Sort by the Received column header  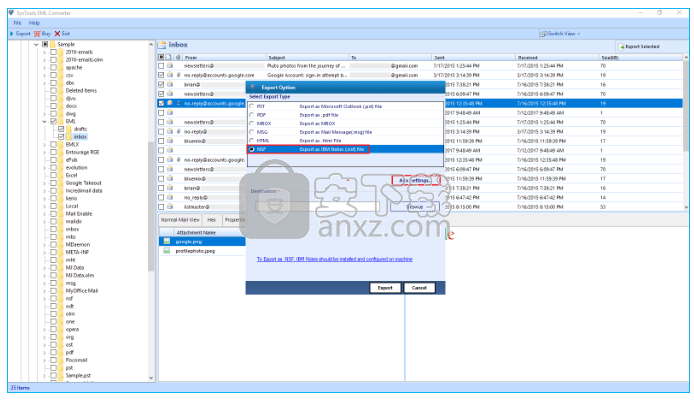click(x=557, y=58)
